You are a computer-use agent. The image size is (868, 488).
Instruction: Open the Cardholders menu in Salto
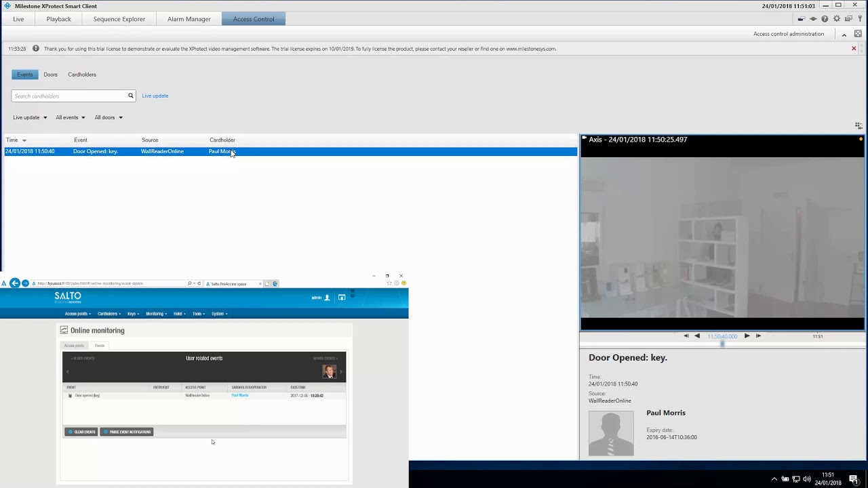coord(109,314)
